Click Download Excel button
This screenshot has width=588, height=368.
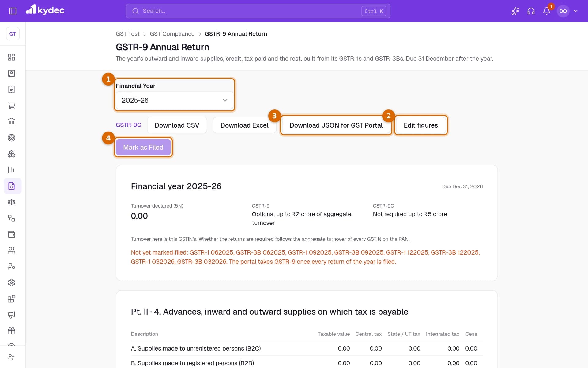[x=244, y=125]
